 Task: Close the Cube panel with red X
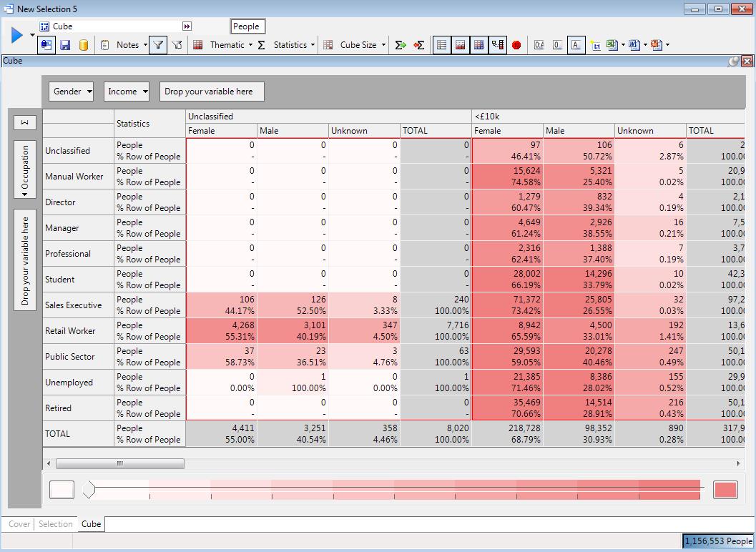[x=747, y=61]
